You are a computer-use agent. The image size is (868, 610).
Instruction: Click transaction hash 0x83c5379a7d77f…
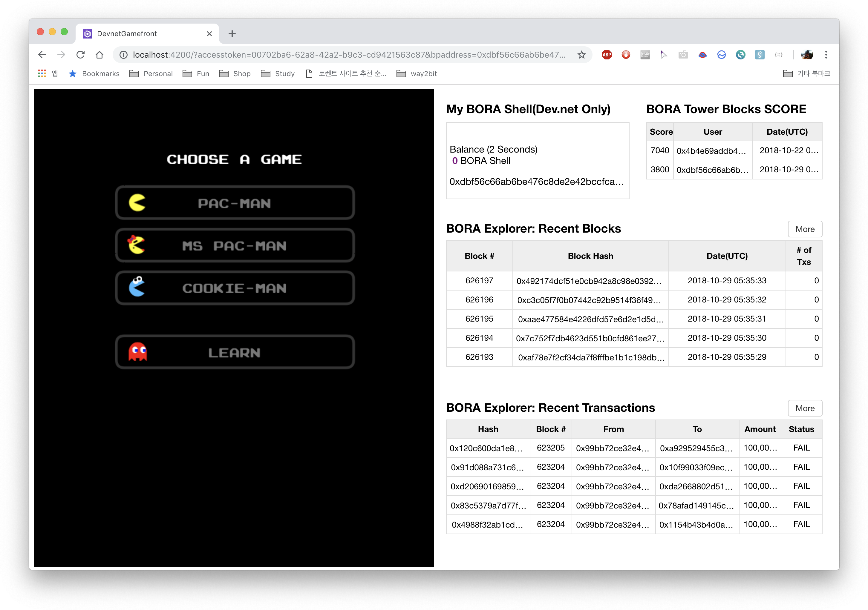click(x=488, y=505)
